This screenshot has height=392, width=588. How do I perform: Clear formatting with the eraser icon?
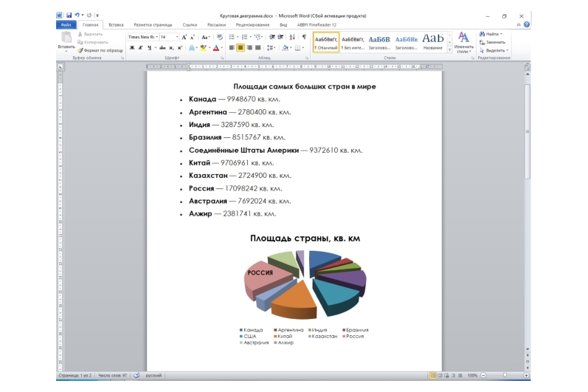point(220,37)
